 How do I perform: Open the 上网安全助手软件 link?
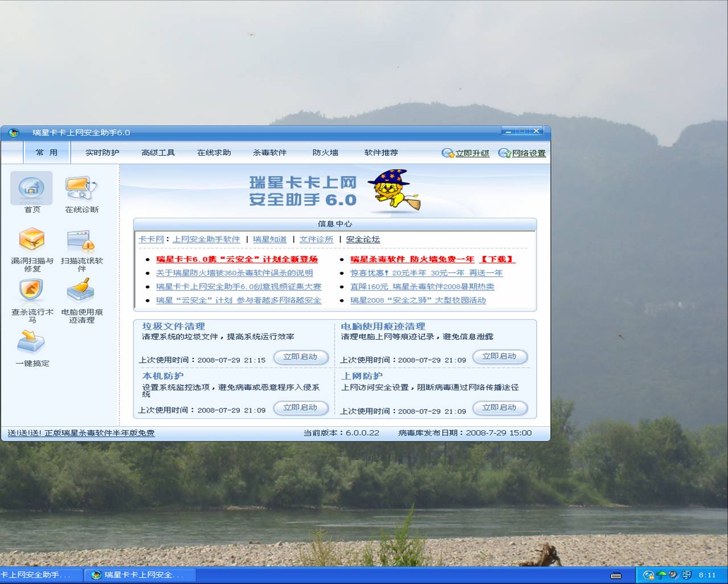click(206, 239)
